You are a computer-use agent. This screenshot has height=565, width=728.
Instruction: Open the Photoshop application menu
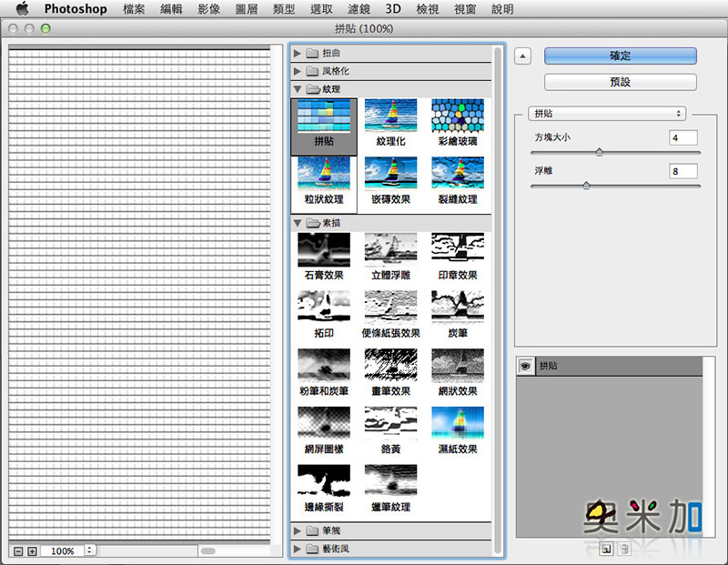click(76, 9)
